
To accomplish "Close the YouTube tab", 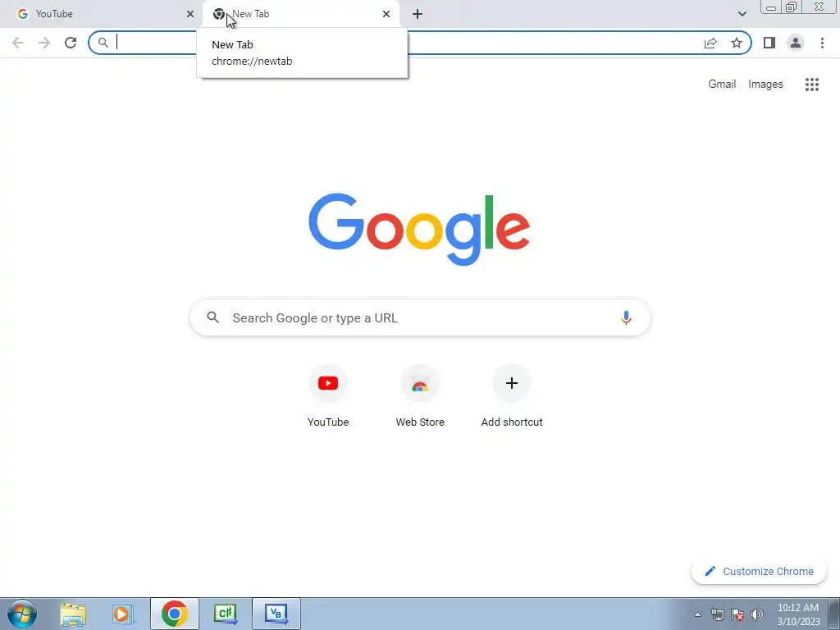I will pos(190,14).
